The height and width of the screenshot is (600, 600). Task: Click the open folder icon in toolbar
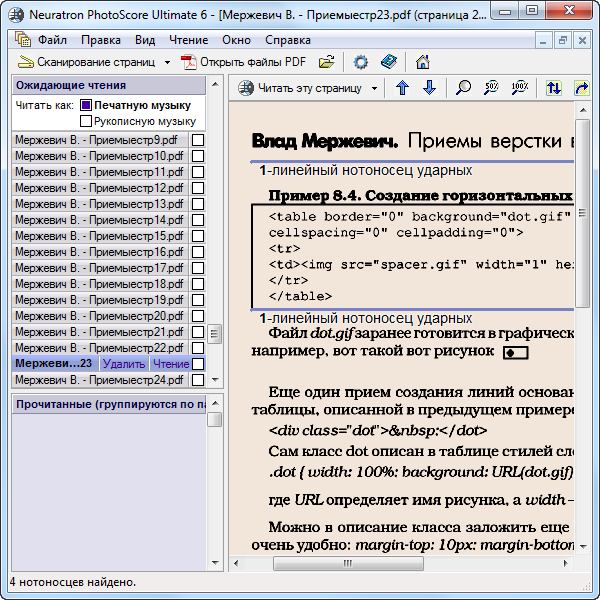point(326,62)
